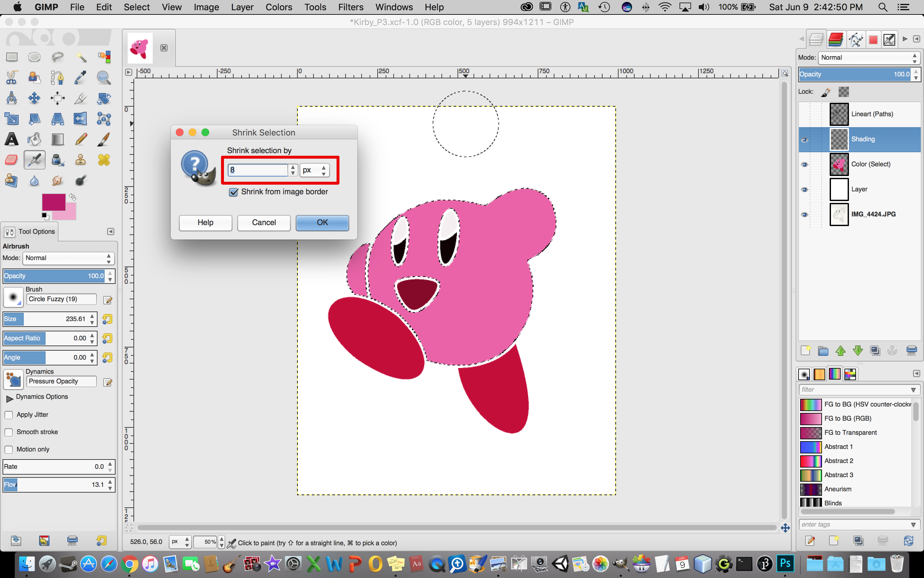This screenshot has height=578, width=924.
Task: Select the Color Picker tool
Action: pyautogui.click(x=81, y=78)
